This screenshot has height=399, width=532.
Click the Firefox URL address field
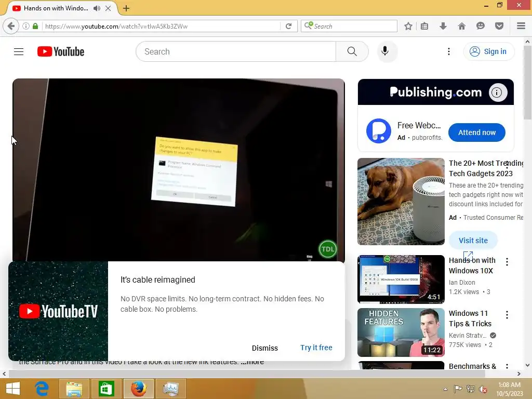tap(162, 26)
